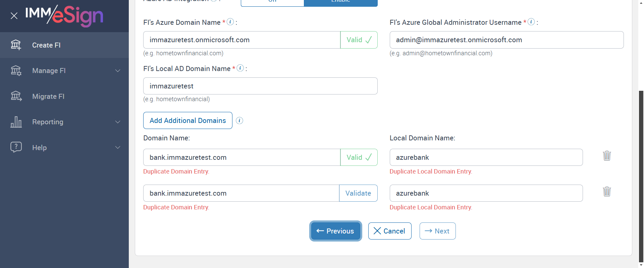644x268 pixels.
Task: Click the info icon beside Azure Domain Name
Action: coord(230,22)
